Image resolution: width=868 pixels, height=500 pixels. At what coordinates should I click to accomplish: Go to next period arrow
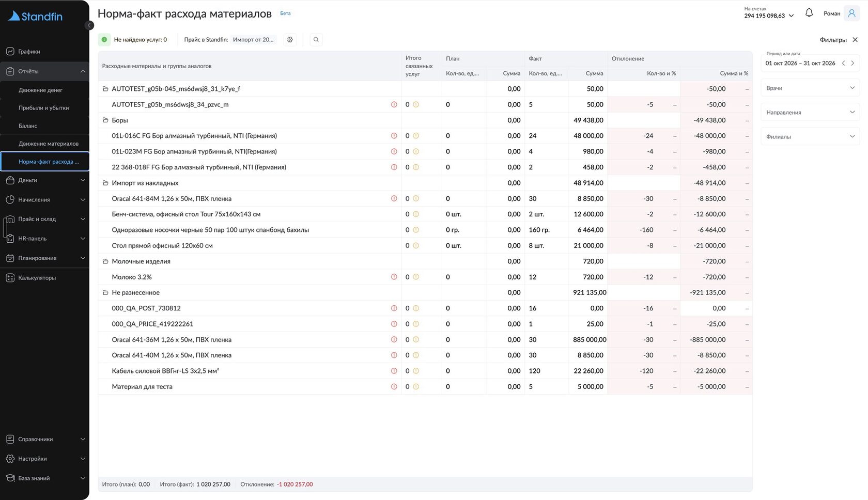[853, 63]
